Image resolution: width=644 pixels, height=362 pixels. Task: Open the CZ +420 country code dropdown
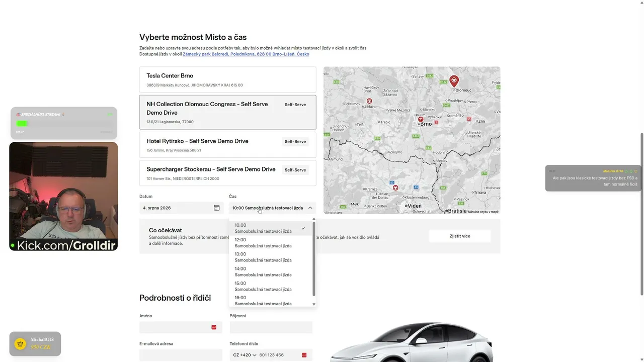pos(245,355)
